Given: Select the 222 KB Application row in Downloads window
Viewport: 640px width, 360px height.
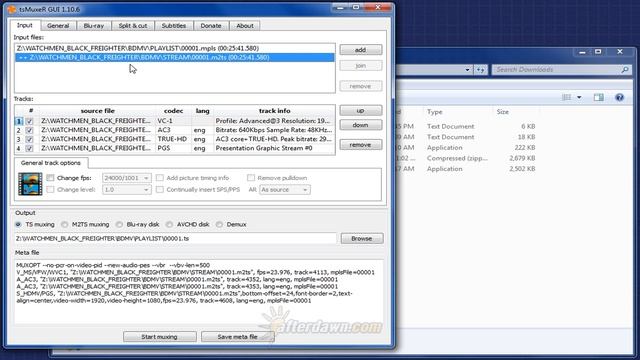Looking at the screenshot, I should [x=467, y=147].
